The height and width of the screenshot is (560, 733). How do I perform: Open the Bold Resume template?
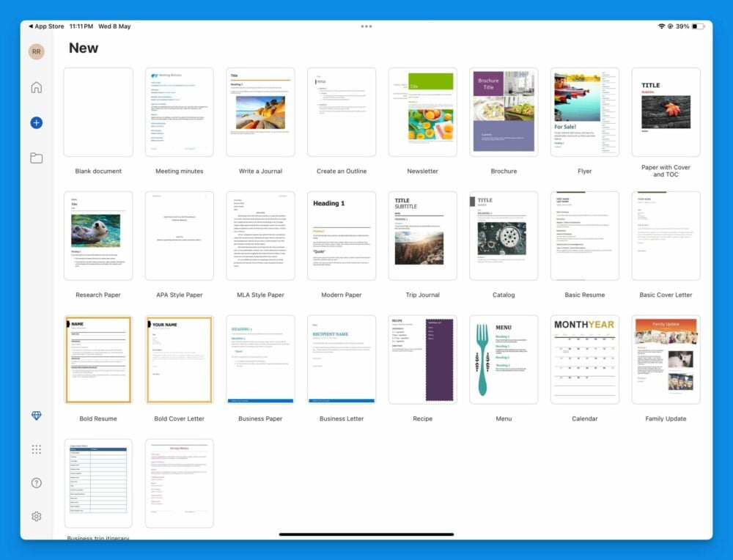pyautogui.click(x=98, y=359)
